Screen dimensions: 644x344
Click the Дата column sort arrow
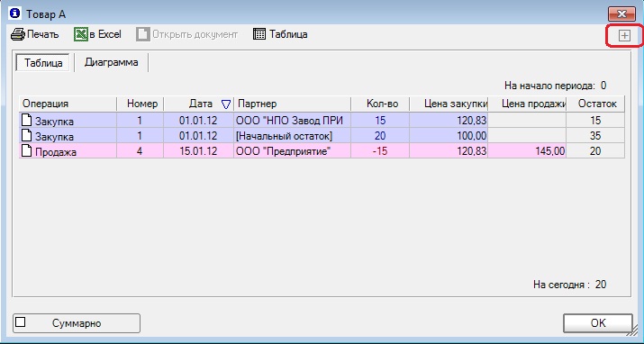pos(226,104)
